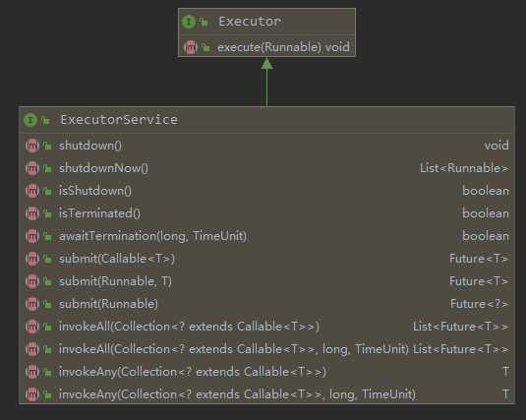Click the method icon beside awaitTermination
This screenshot has height=420, width=526.
(x=32, y=236)
